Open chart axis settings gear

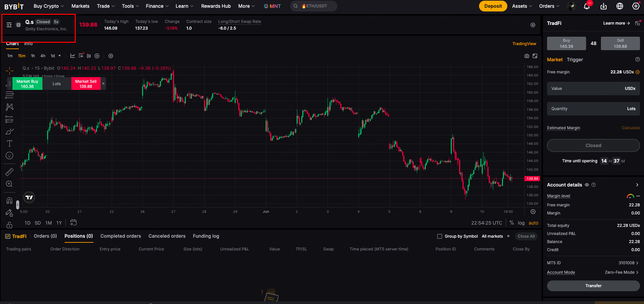click(x=533, y=212)
